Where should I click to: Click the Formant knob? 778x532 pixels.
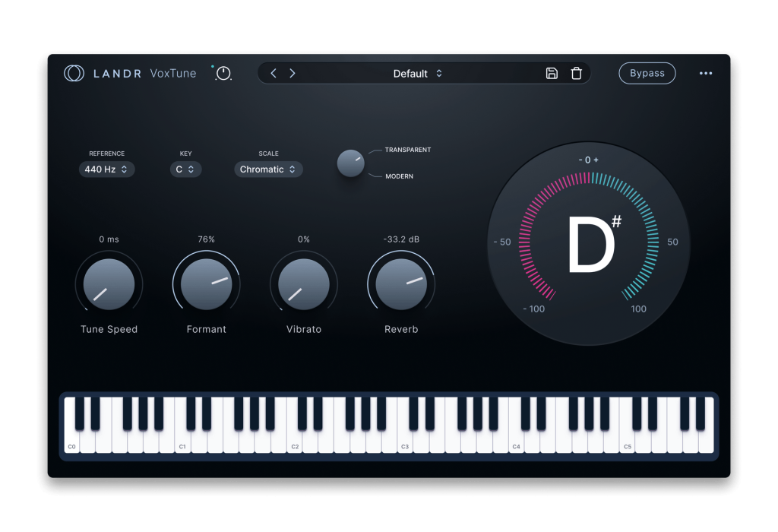coord(207,284)
